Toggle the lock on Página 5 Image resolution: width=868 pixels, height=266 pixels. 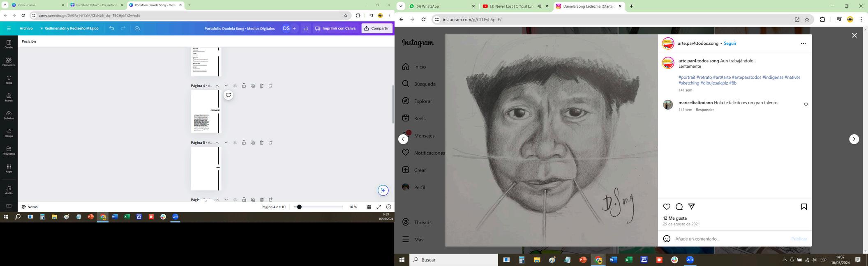(244, 143)
